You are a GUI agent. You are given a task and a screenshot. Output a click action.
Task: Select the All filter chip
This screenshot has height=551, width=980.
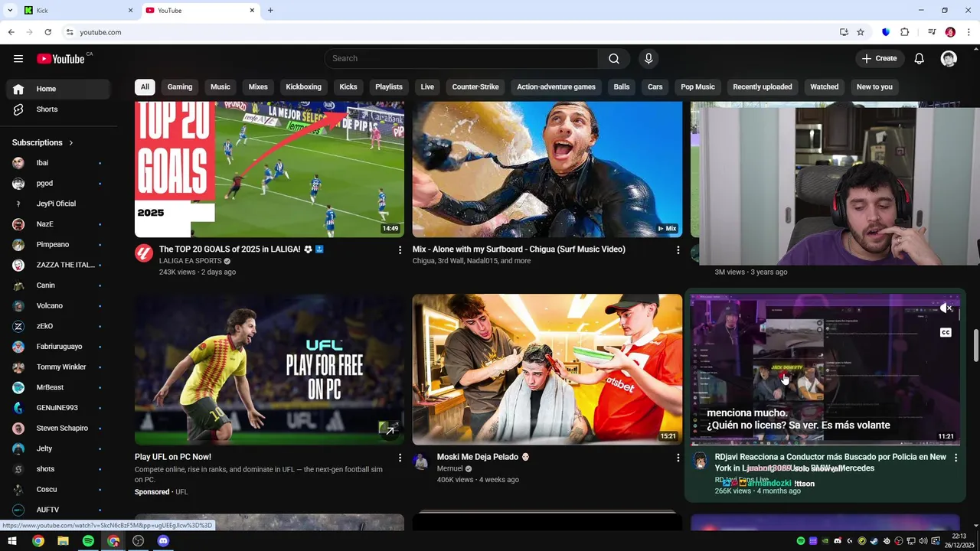[145, 87]
